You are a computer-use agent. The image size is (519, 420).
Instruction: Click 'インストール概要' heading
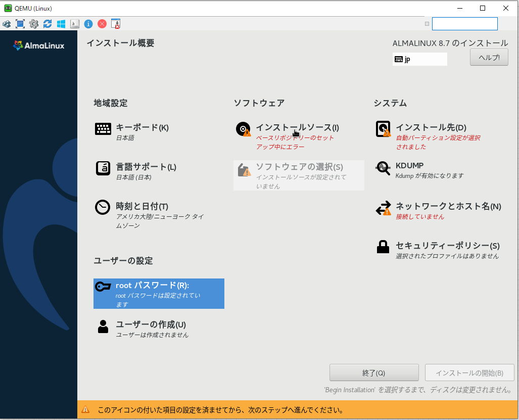pos(120,43)
